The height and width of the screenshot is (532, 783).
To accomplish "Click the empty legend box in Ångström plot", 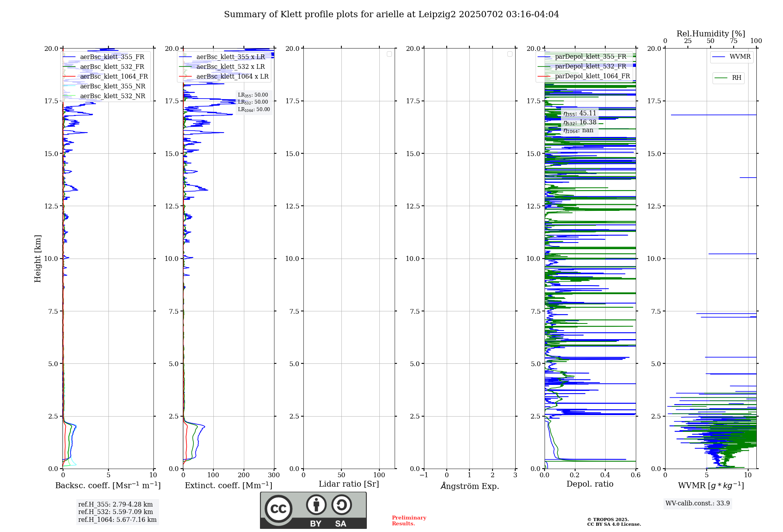I will click(510, 54).
